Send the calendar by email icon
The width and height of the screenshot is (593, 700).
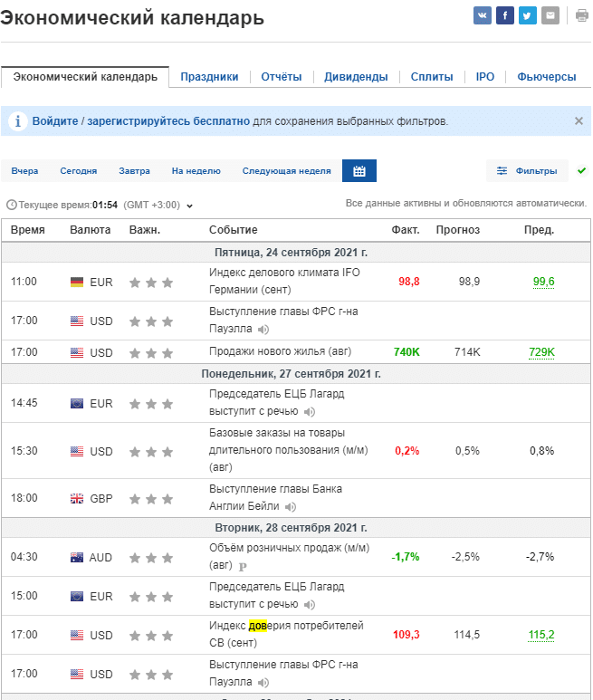tap(550, 15)
